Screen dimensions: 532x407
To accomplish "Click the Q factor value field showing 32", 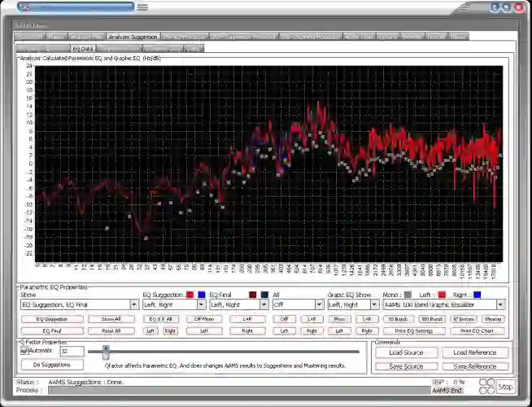I will point(72,352).
